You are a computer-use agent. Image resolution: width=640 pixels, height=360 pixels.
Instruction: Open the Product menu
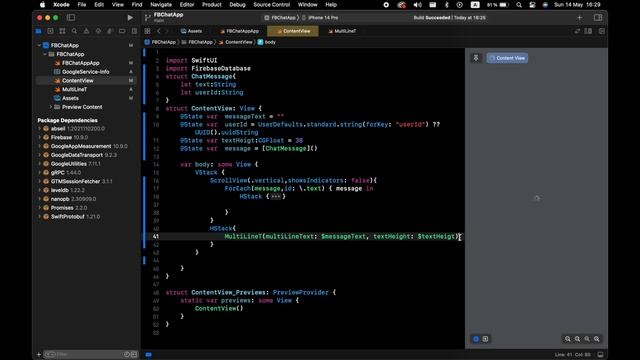[x=211, y=5]
